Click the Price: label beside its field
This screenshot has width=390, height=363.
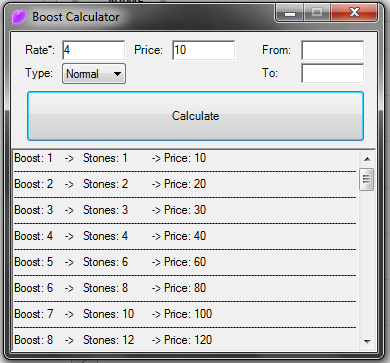click(148, 50)
